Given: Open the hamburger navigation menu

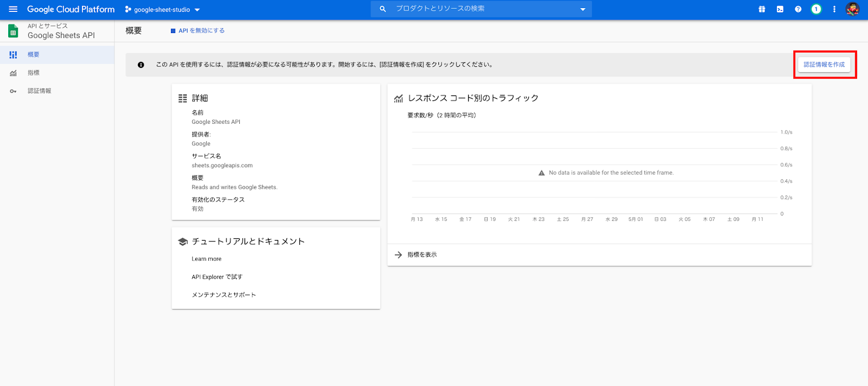Looking at the screenshot, I should tap(13, 9).
